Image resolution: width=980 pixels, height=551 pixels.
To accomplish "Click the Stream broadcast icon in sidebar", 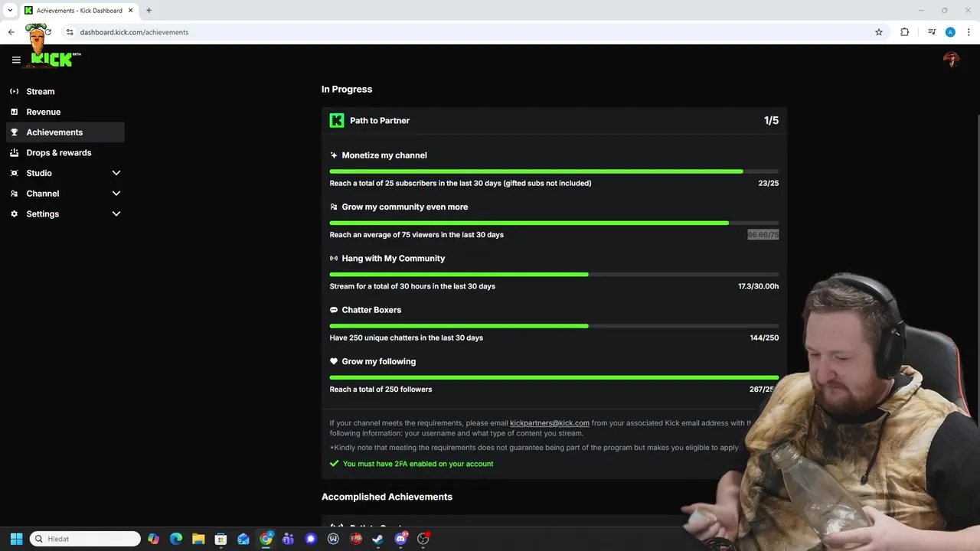I will click(14, 91).
